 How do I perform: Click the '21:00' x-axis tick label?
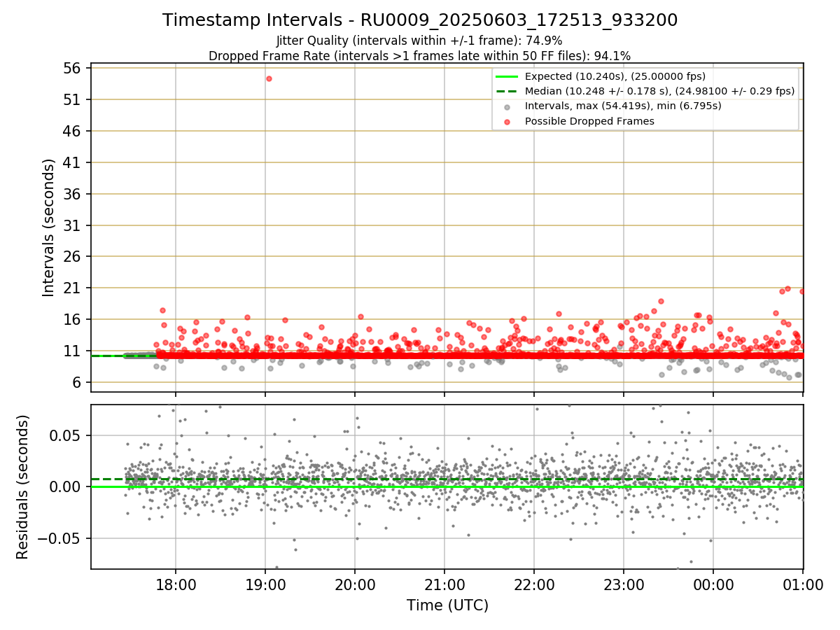[444, 584]
